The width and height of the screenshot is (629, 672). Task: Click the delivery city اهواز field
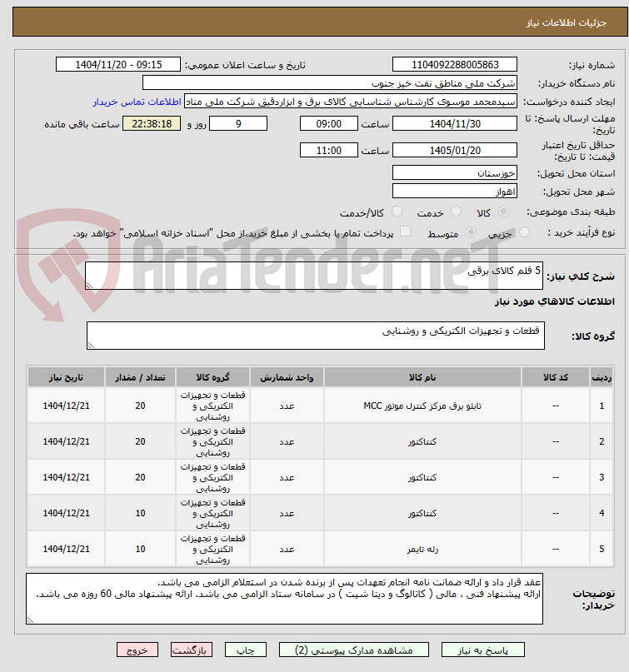point(455,192)
